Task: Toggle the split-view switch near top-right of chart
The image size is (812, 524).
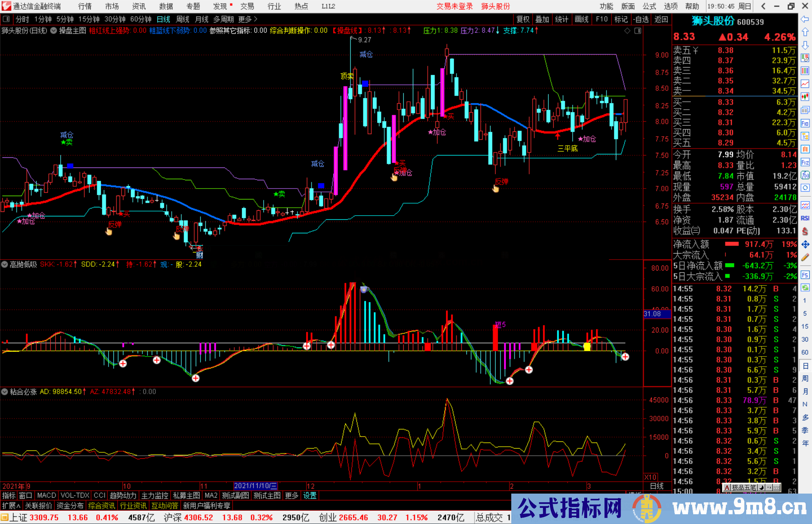Action: tap(638, 31)
